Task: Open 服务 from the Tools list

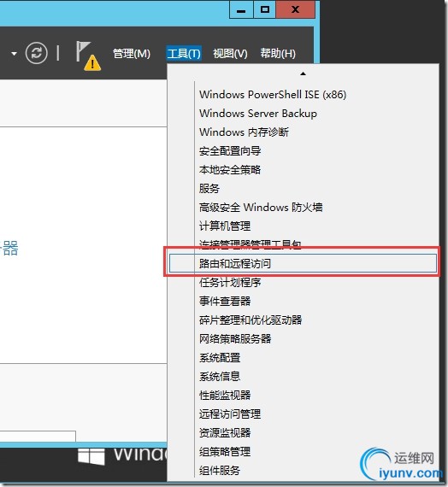Action: click(209, 189)
